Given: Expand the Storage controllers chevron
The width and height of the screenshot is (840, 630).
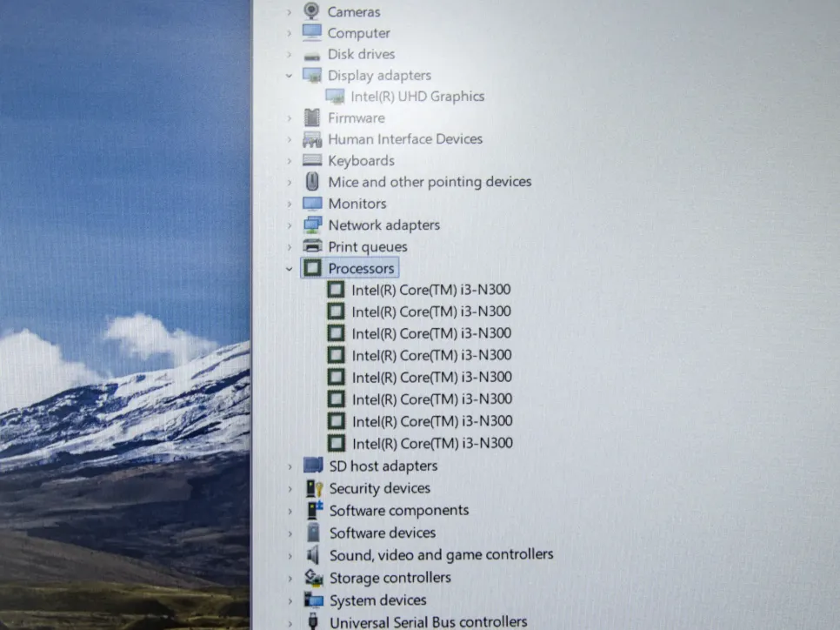Looking at the screenshot, I should (290, 579).
